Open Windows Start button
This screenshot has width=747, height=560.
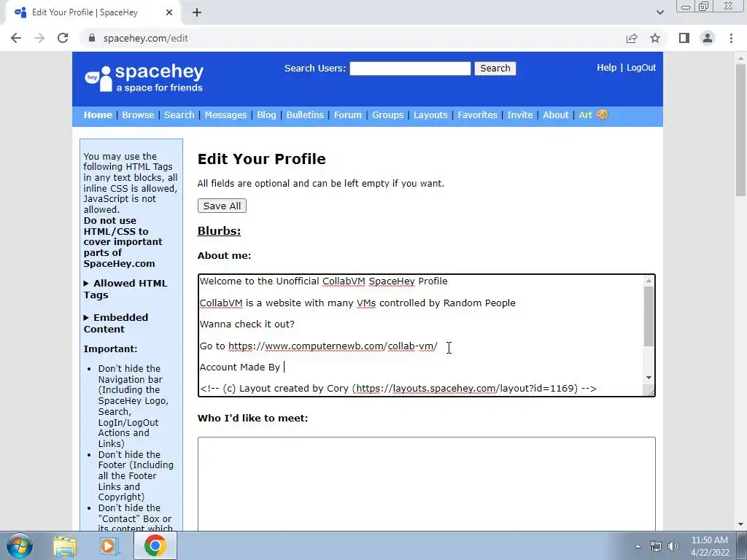coord(20,545)
